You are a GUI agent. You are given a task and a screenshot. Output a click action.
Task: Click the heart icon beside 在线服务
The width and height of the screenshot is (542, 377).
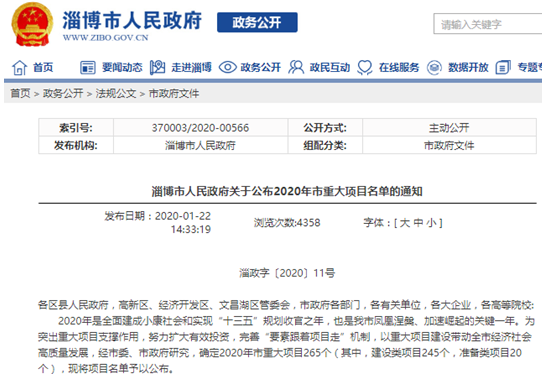[x=365, y=67]
